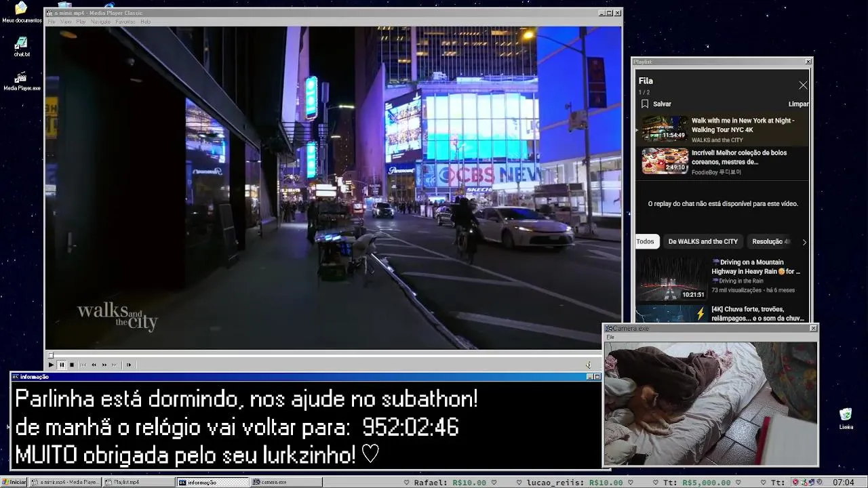
Task: Stop the video with the Stop button
Action: click(x=72, y=365)
